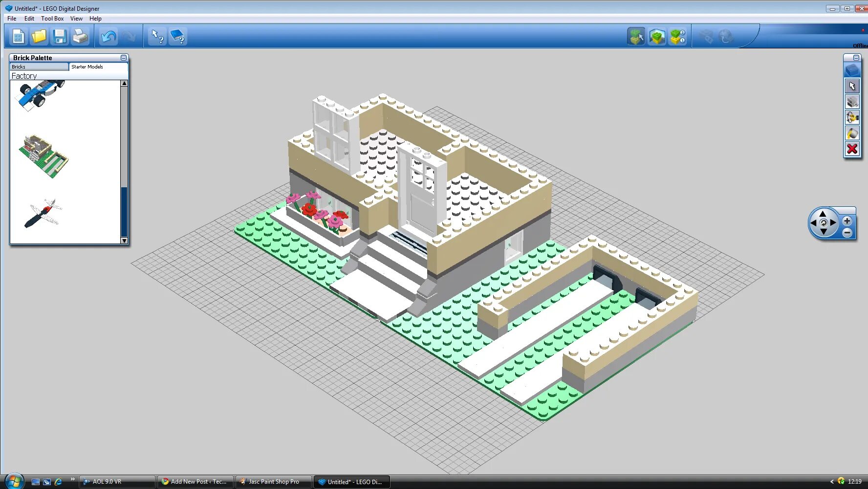Open the Help menu
This screenshot has height=489, width=868.
(x=95, y=19)
